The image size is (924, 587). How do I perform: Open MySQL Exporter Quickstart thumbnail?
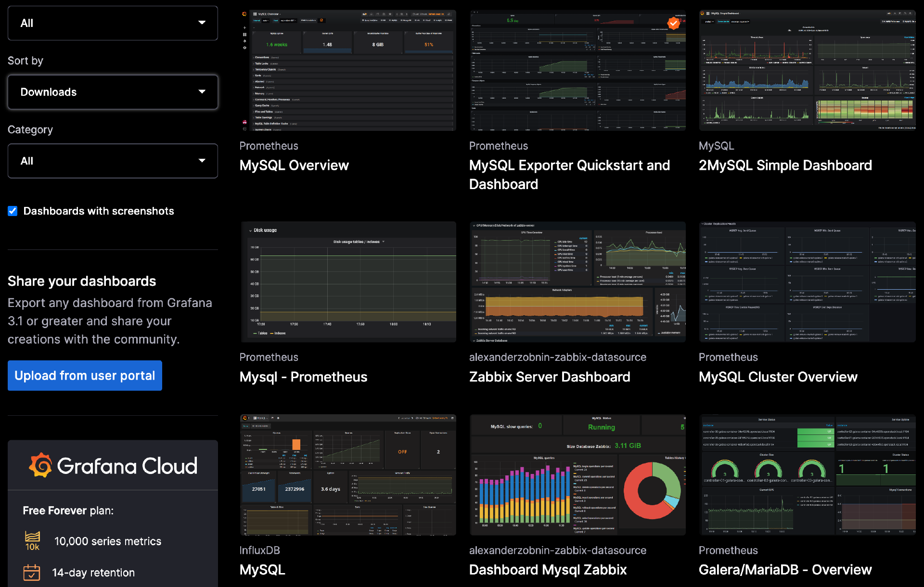577,70
